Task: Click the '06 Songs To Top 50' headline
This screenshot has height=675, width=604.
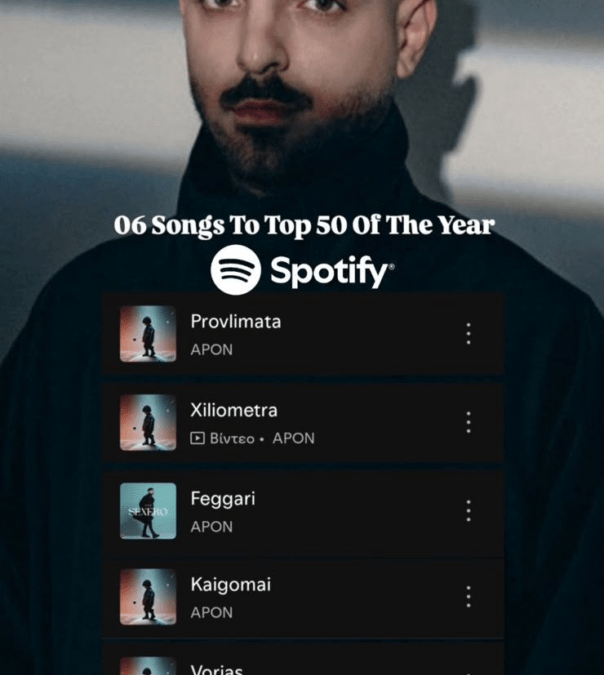Action: coord(304,225)
